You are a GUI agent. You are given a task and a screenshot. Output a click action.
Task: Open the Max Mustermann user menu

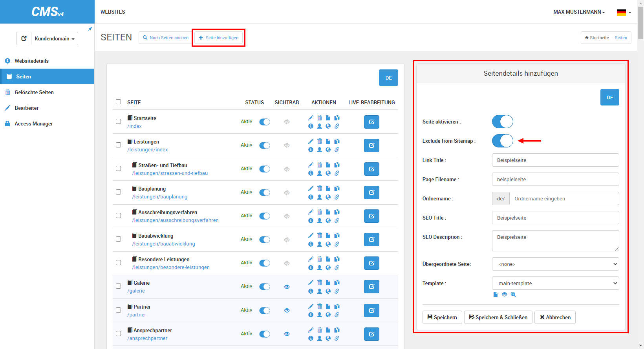(x=579, y=12)
